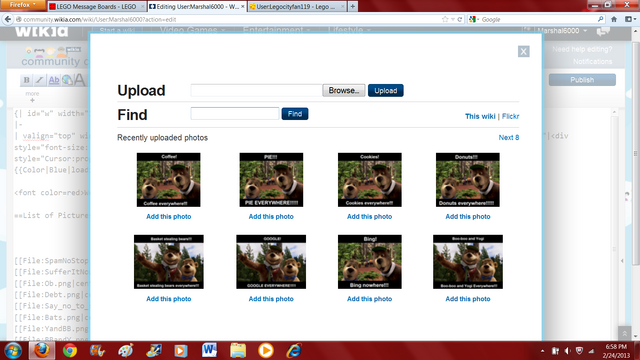This screenshot has height=360, width=640.
Task: Open the search engine dropdown
Action: [473, 19]
